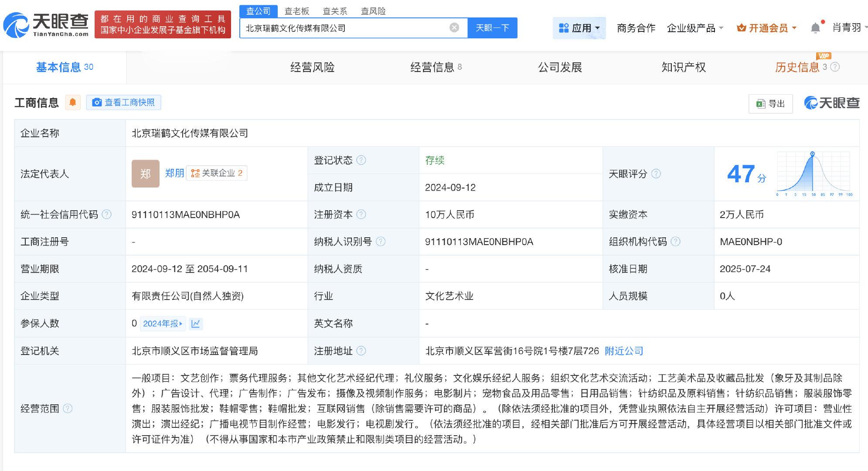Click the TianYanCha score distribution chart
This screenshot has width=868, height=471.
[x=814, y=174]
